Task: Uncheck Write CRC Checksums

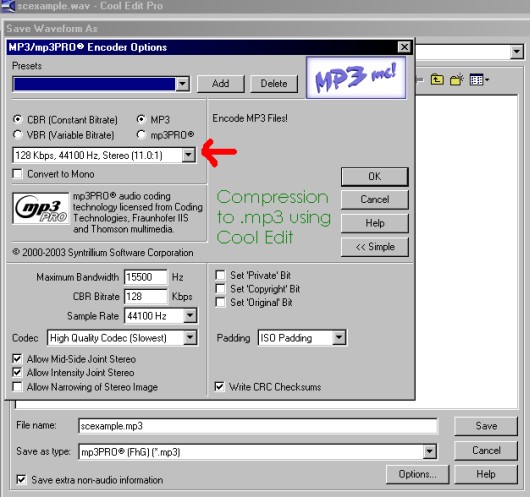Action: tap(219, 386)
